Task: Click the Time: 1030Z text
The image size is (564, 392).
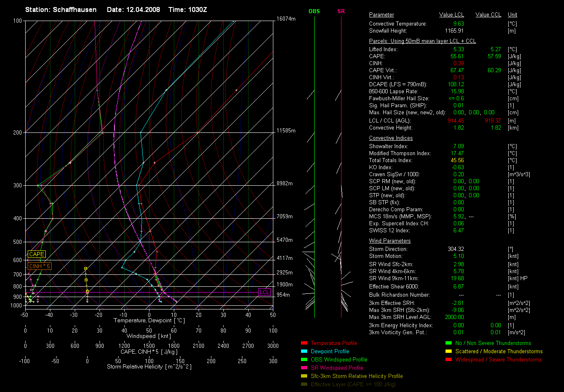Action: coord(188,9)
